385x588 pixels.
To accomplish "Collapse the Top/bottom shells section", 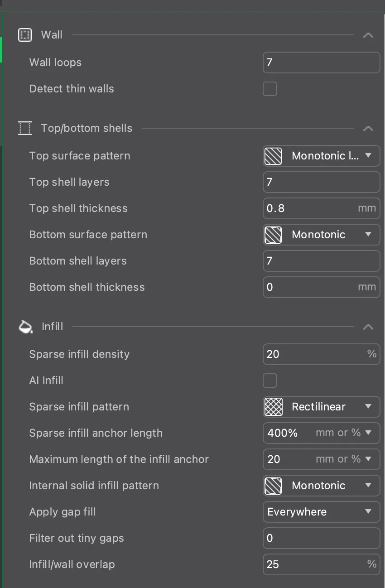I will point(368,129).
